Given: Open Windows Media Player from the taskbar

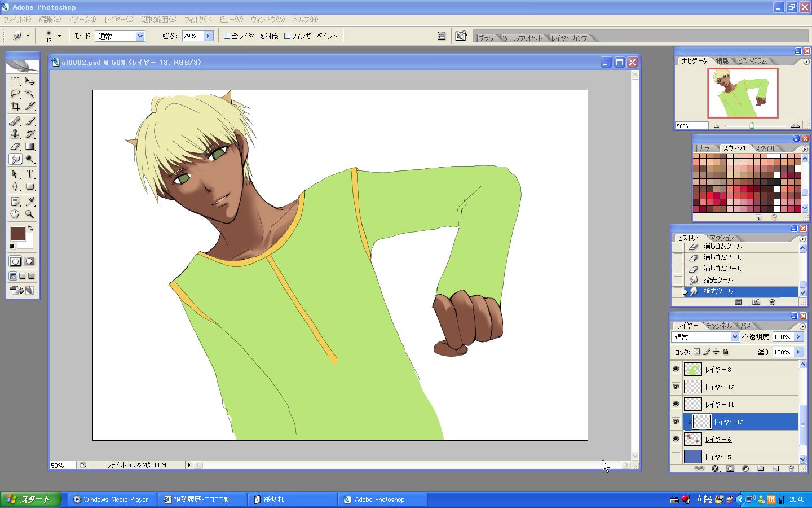Looking at the screenshot, I should 111,500.
